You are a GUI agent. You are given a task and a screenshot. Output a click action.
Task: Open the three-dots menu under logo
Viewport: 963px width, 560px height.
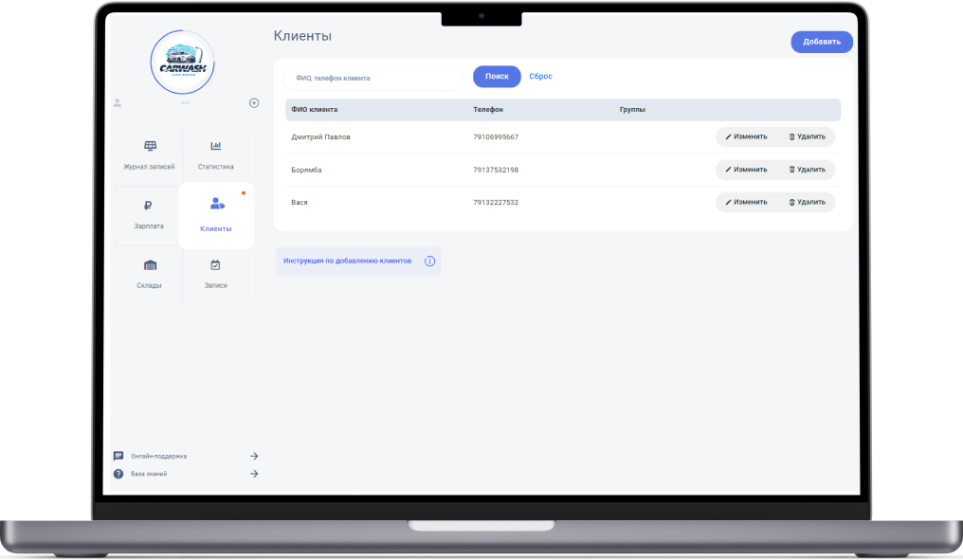(x=186, y=102)
